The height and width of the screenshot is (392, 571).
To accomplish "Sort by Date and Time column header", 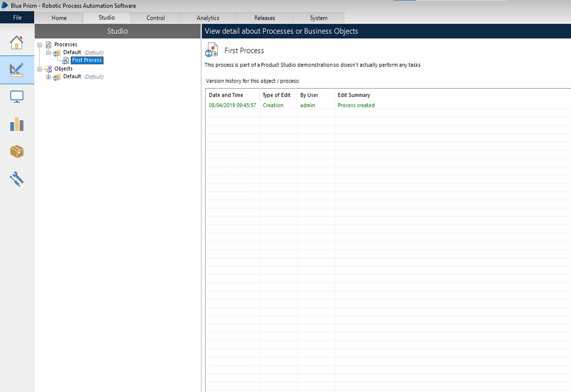I will click(233, 95).
